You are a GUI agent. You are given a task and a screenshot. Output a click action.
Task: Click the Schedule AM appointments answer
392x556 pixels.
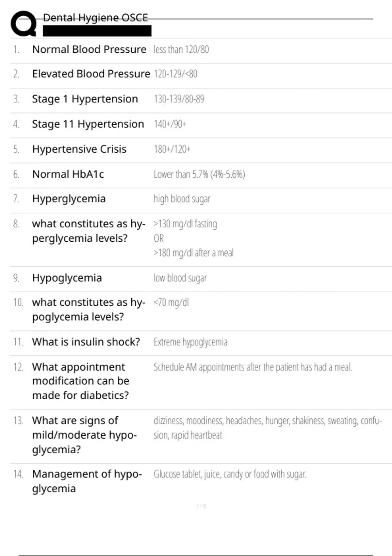point(253,367)
